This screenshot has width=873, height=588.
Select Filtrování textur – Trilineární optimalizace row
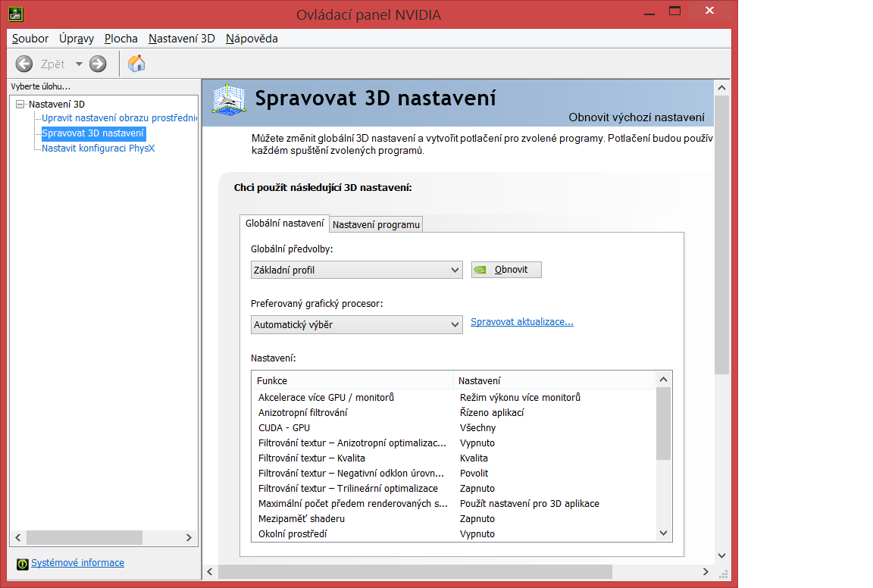click(454, 488)
